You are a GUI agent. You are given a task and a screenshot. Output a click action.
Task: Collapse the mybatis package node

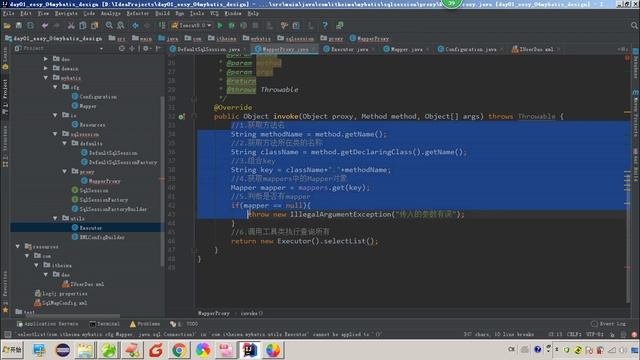point(46,78)
